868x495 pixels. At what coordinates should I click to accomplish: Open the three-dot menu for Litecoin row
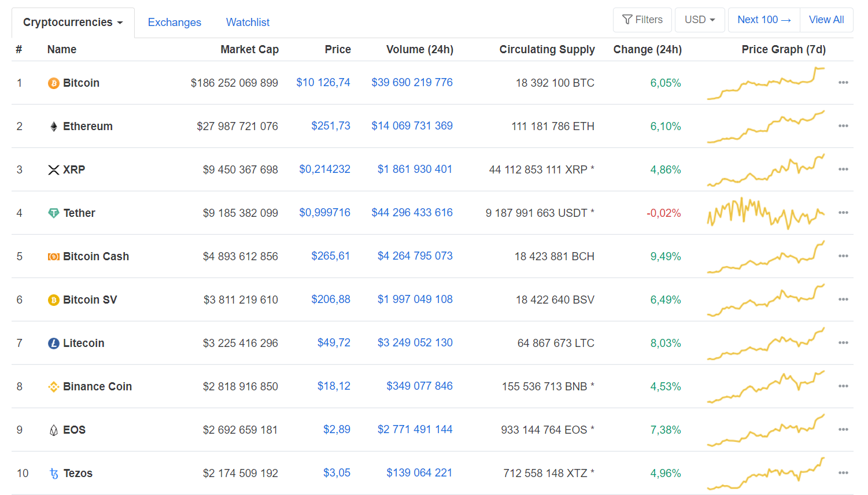[843, 343]
